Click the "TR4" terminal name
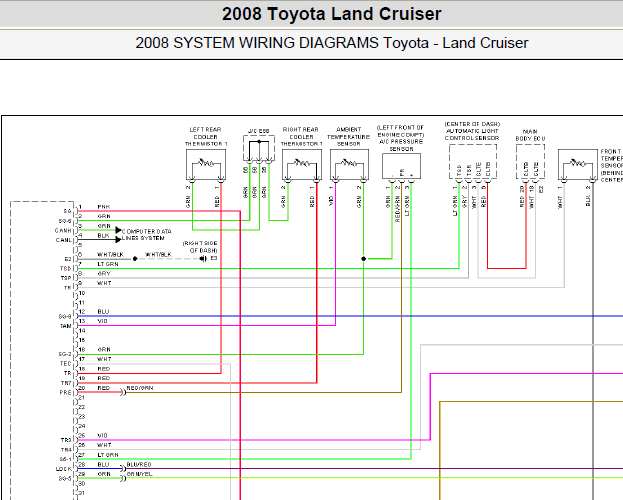 point(66,450)
